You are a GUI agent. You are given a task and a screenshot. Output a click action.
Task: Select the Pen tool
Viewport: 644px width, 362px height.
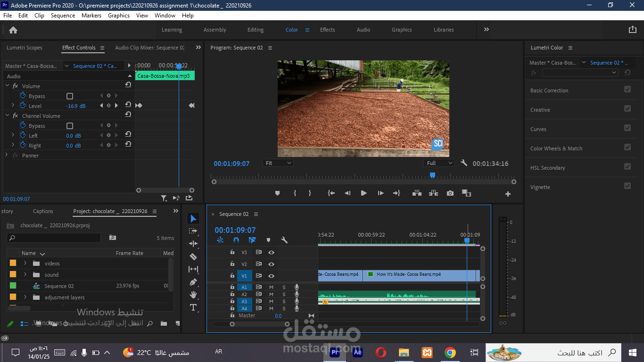pyautogui.click(x=193, y=282)
